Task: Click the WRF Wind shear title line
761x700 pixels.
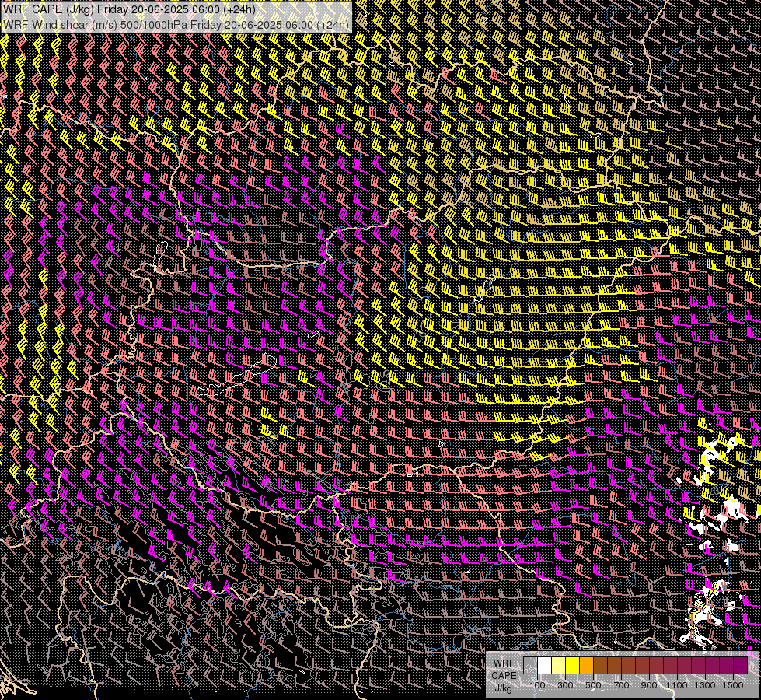Action: [x=176, y=25]
